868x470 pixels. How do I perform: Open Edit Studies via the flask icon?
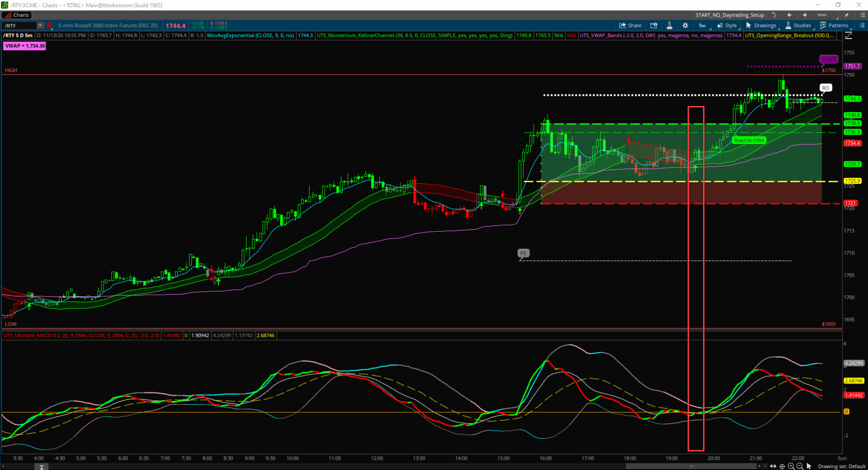coord(669,26)
